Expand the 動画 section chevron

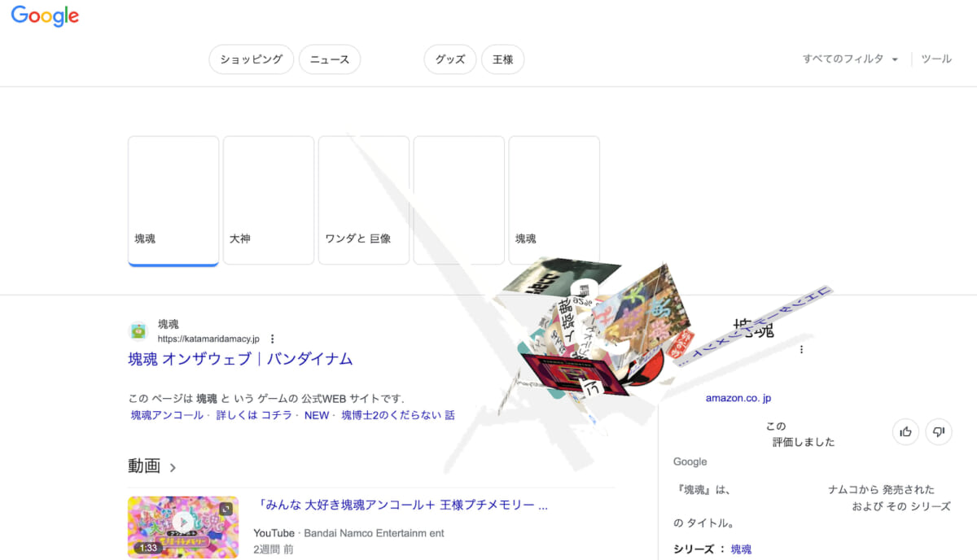point(173,467)
